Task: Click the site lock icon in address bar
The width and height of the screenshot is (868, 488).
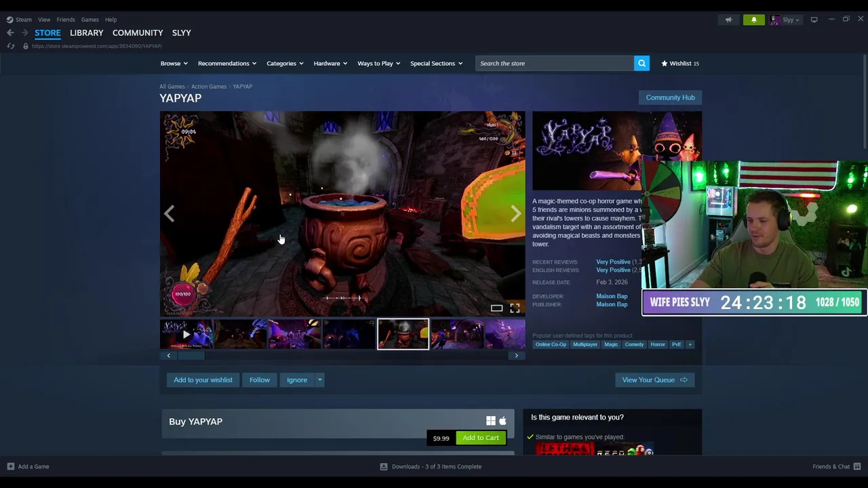Action: [x=25, y=46]
